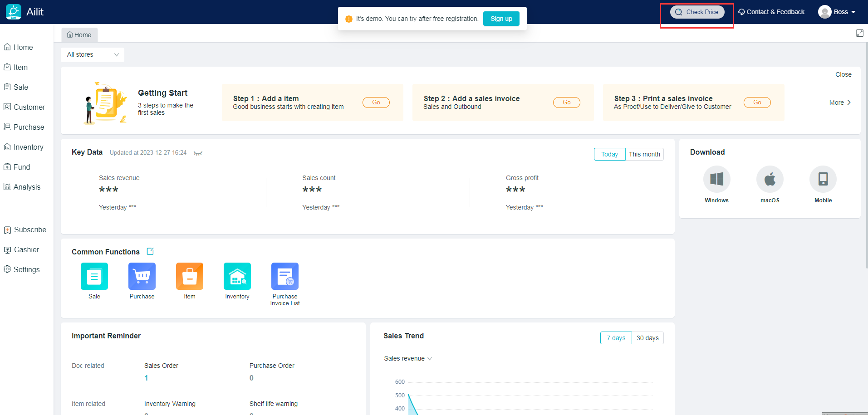Open the Sale common function icon

tap(94, 276)
